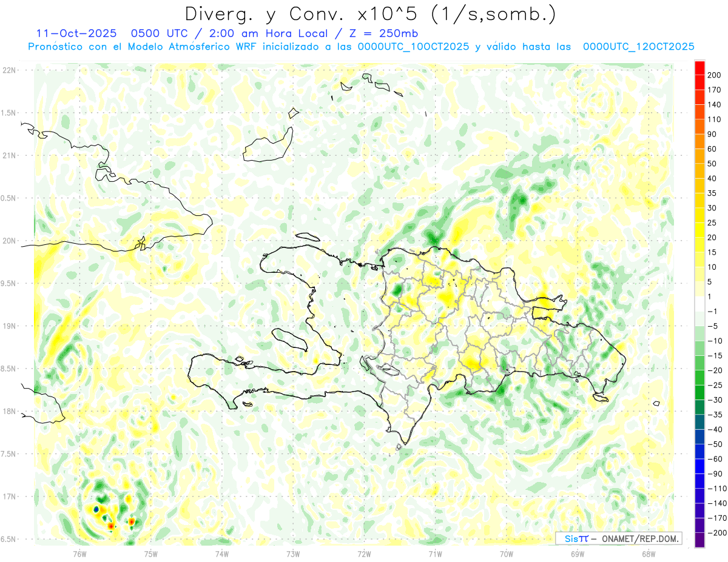Click the "68W" longitude label
The height and width of the screenshot is (562, 728).
click(649, 554)
